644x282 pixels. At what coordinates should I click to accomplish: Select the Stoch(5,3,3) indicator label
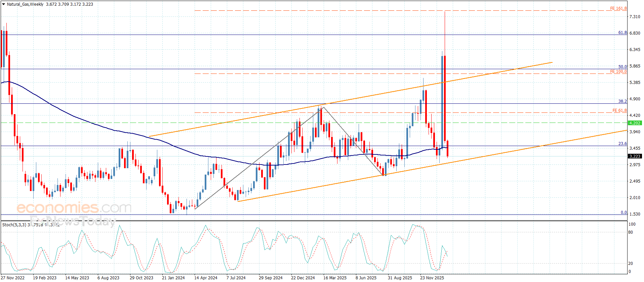coord(14,225)
